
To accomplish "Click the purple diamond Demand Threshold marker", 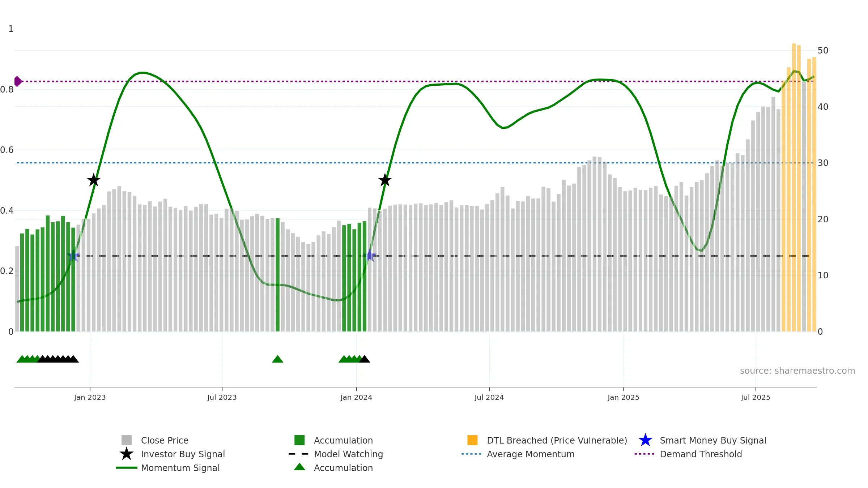I will click(18, 81).
